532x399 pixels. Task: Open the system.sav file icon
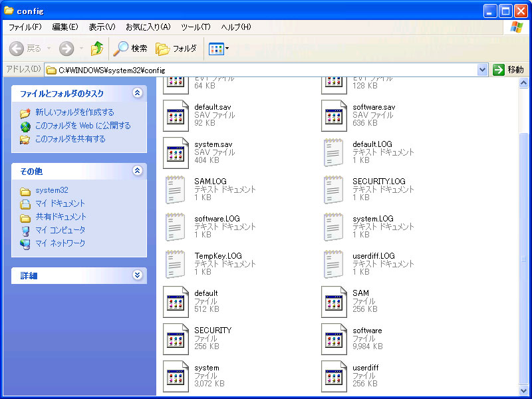(x=176, y=152)
